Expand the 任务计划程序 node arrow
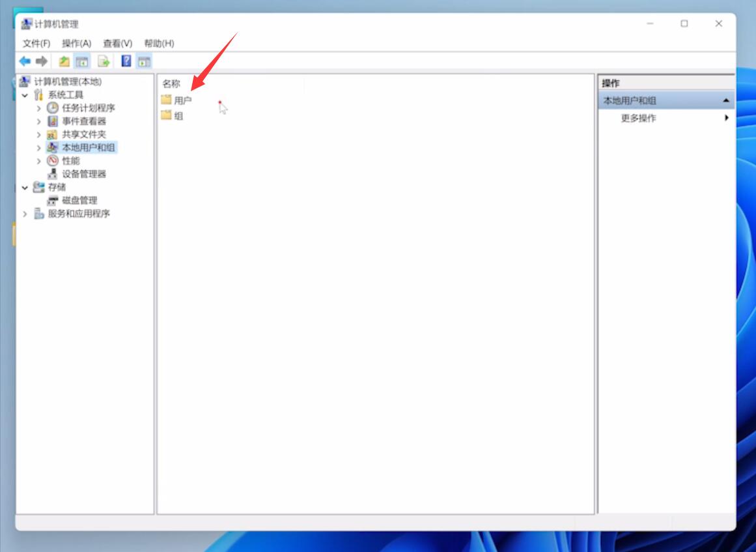The width and height of the screenshot is (756, 552). click(39, 108)
